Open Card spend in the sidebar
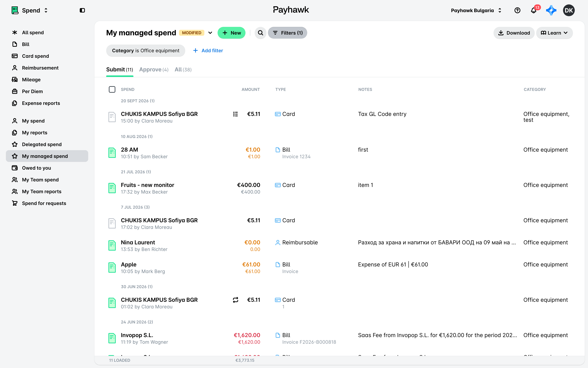588x368 pixels. click(47, 56)
